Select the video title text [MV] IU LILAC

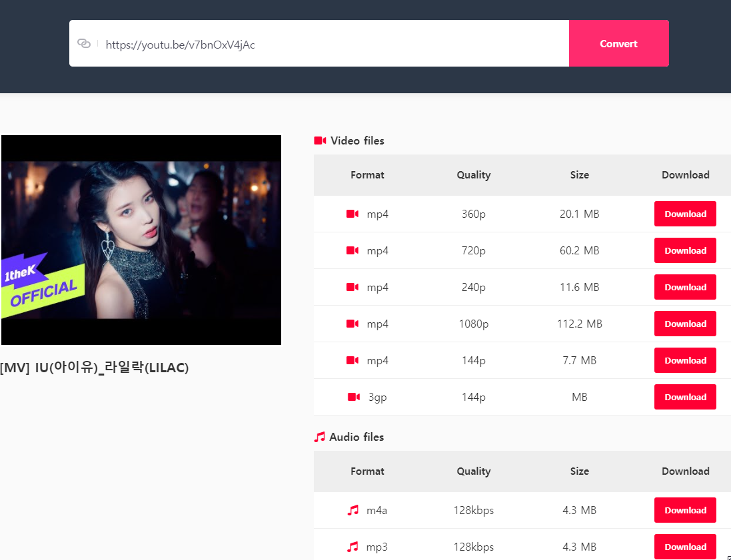pos(94,368)
